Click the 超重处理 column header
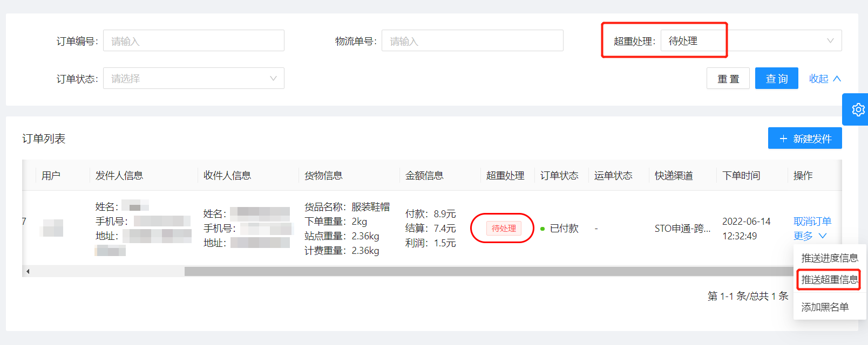 tap(505, 176)
